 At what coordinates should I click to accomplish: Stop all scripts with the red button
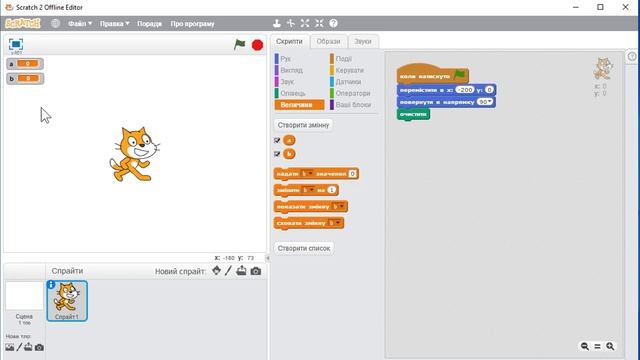pos(257,45)
